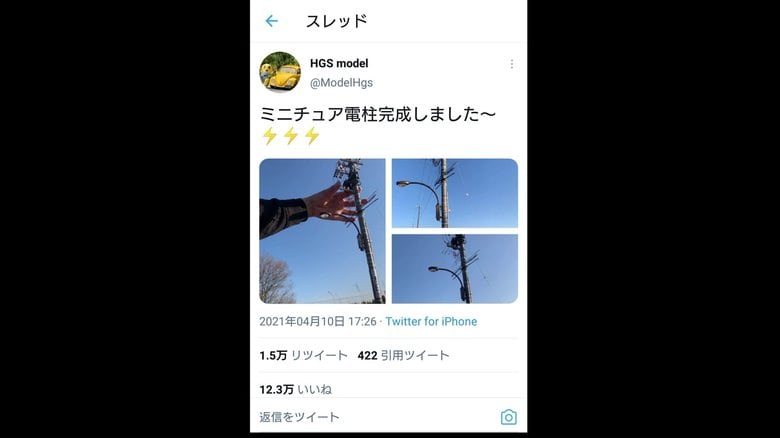Show the 12.3万 いいね list
This screenshot has height=438, width=780.
click(295, 389)
